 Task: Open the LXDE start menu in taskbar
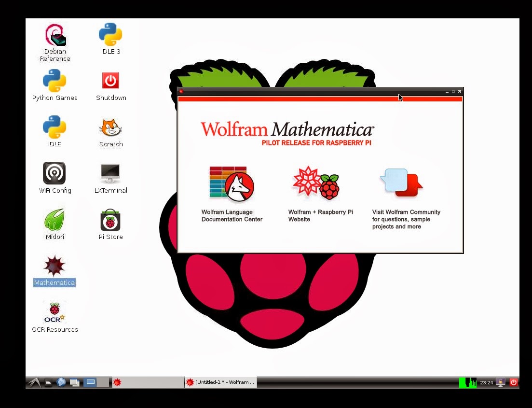[34, 382]
